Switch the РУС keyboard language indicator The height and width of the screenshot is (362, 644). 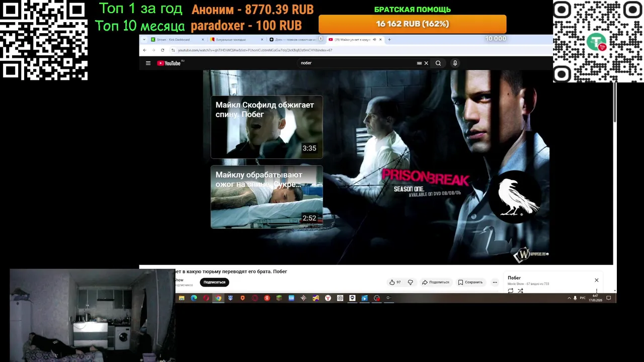pyautogui.click(x=583, y=298)
